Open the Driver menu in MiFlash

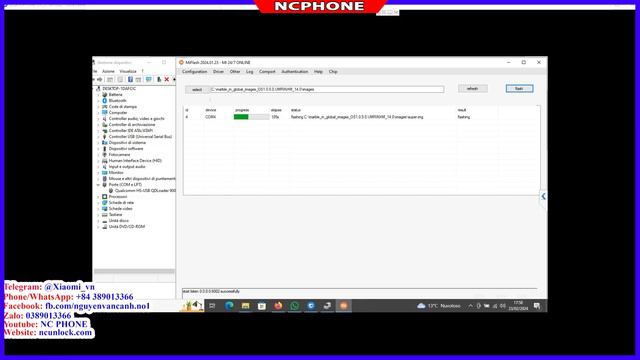coord(218,71)
